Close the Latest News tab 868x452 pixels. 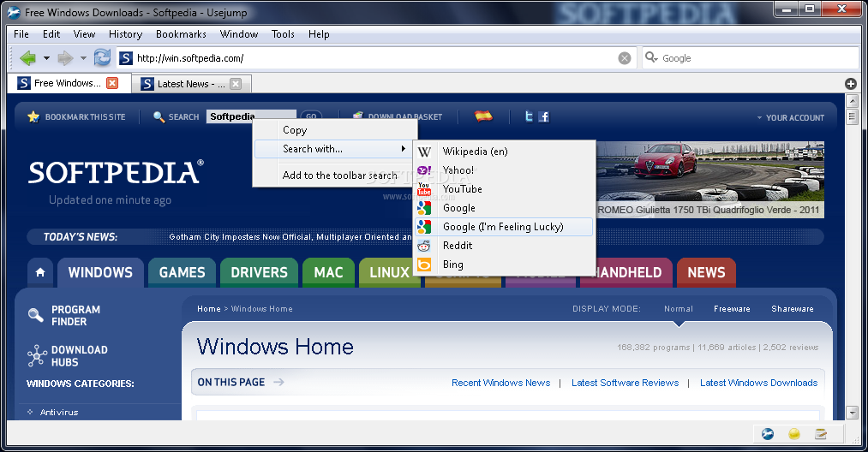click(x=236, y=84)
